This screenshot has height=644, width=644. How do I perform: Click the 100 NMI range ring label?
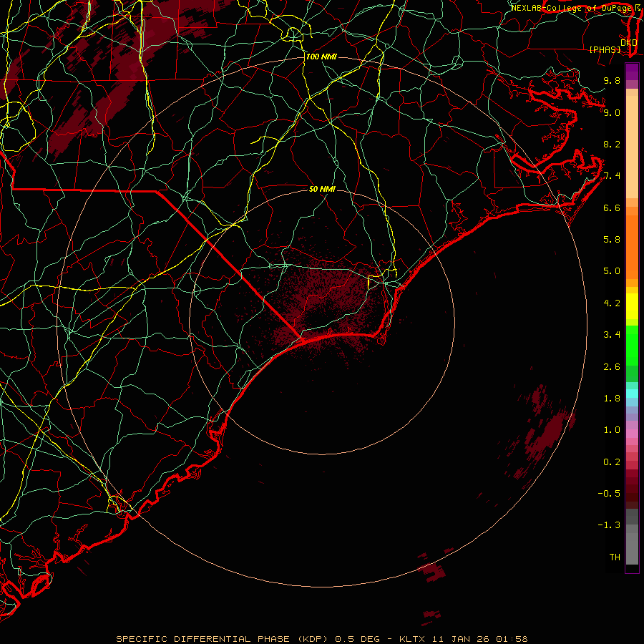(x=321, y=57)
